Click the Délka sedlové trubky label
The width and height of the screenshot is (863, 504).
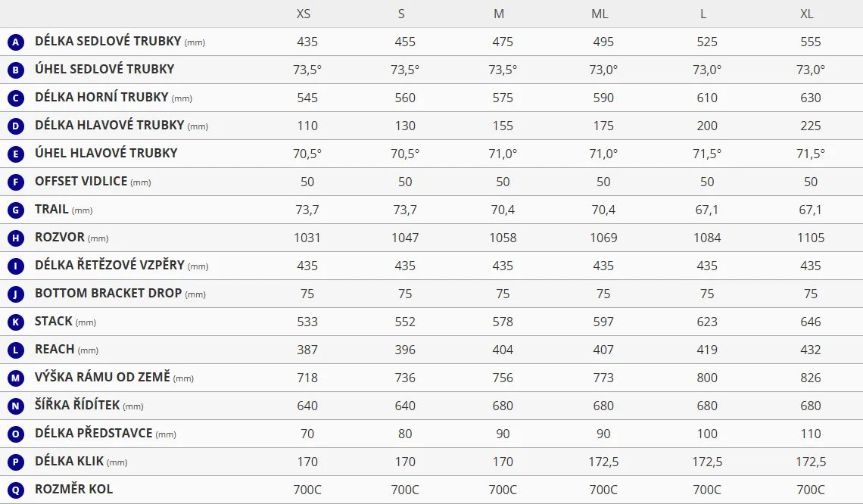[x=109, y=42]
